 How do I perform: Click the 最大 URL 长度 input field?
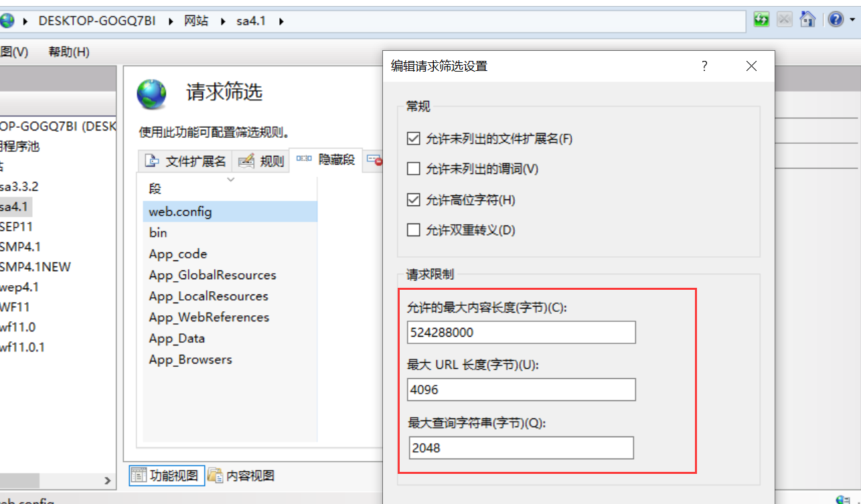pos(521,390)
